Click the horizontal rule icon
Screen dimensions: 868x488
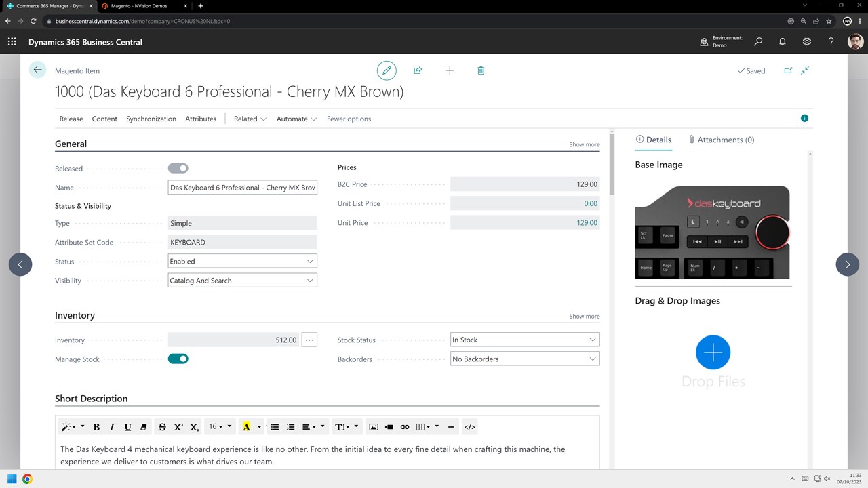coord(451,427)
